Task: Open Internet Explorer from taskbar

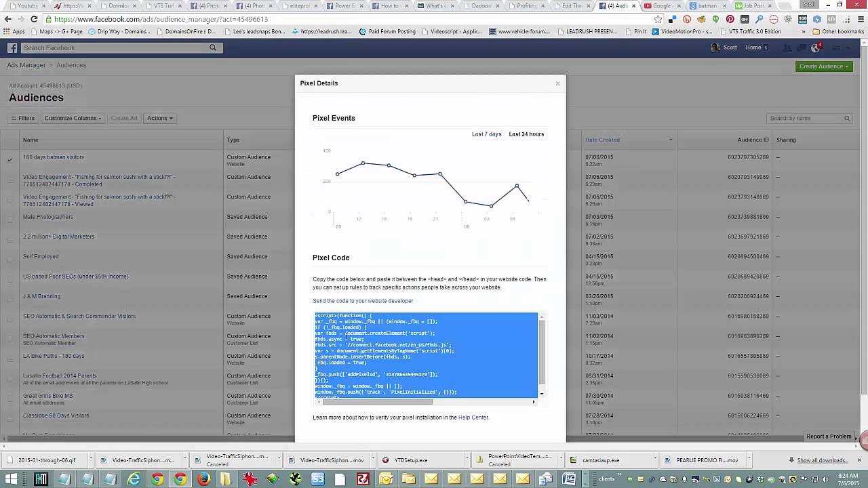Action: pyautogui.click(x=134, y=479)
